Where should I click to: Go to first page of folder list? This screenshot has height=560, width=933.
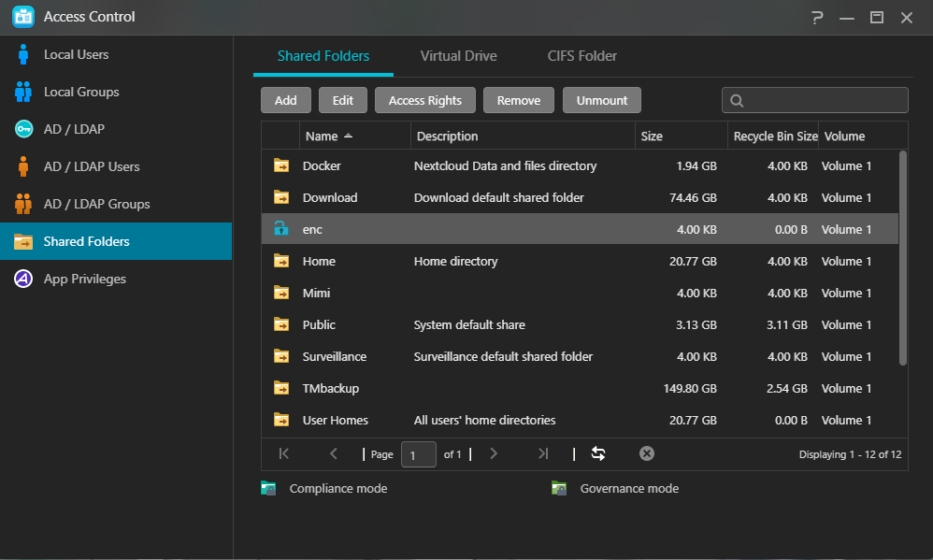(x=284, y=453)
